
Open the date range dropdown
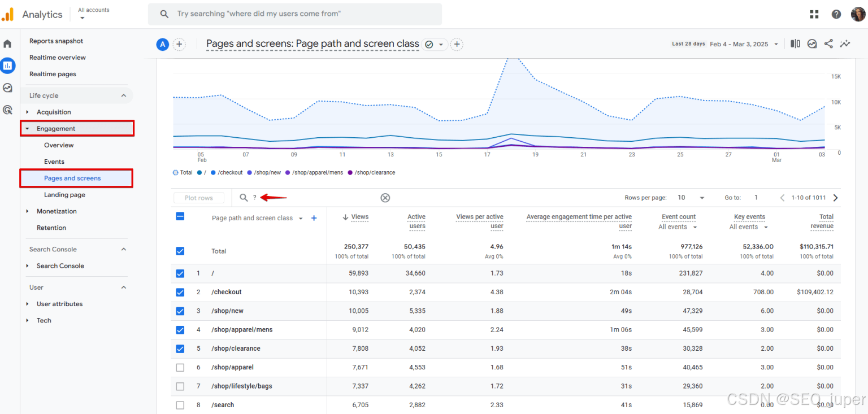[x=744, y=44]
